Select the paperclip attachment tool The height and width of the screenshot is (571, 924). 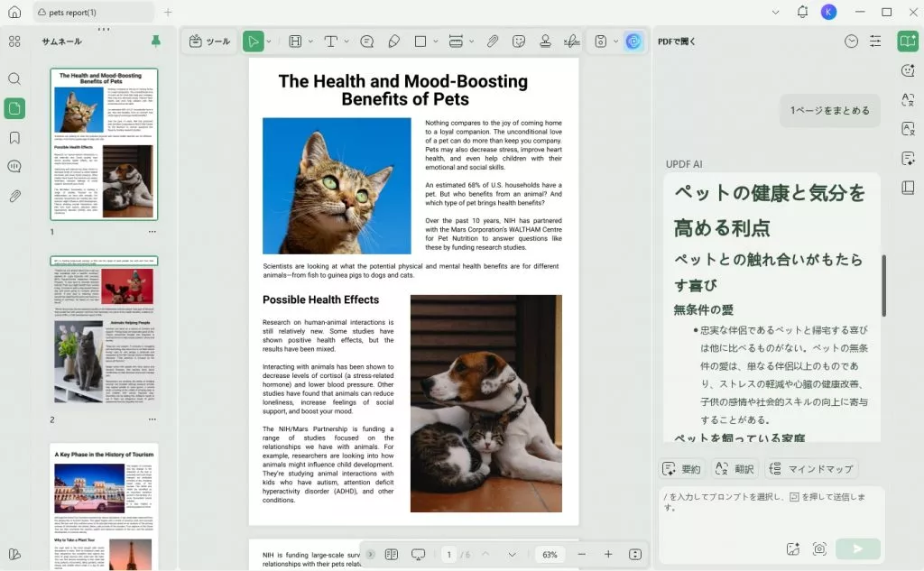[x=492, y=41]
